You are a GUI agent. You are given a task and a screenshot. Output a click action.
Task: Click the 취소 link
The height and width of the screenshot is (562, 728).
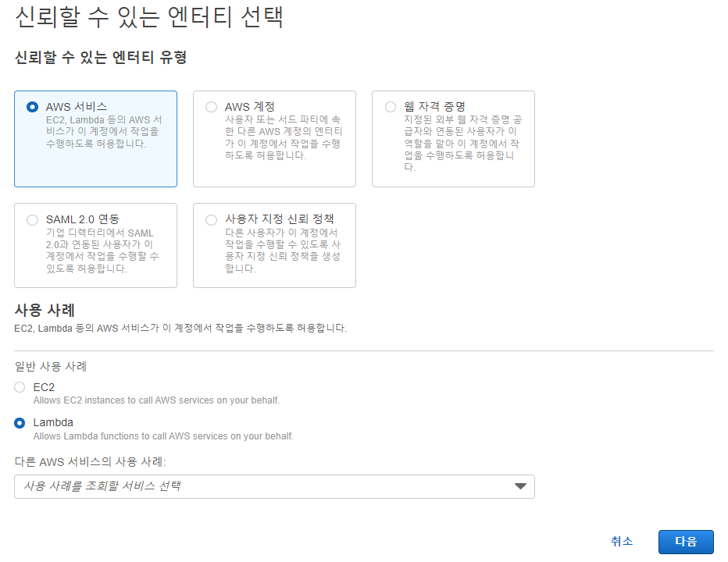click(622, 542)
